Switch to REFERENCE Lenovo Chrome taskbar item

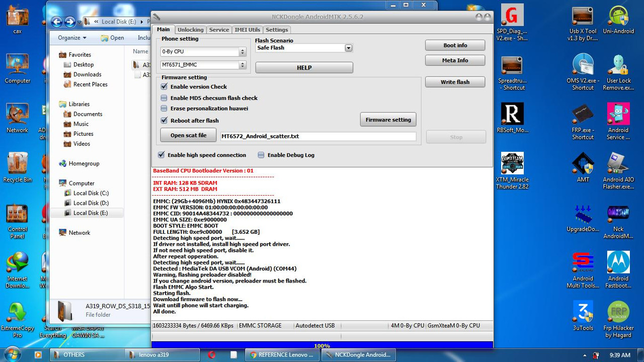tap(282, 354)
